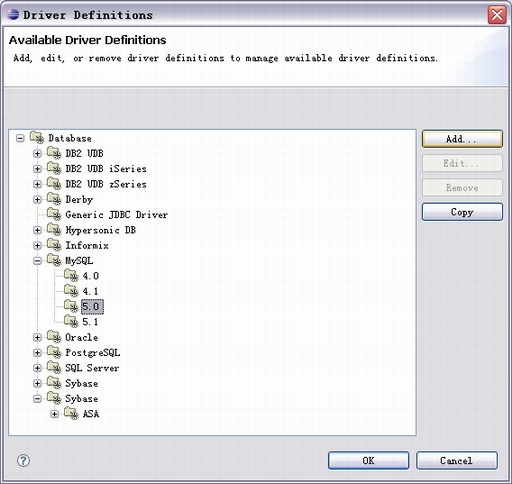Image resolution: width=512 pixels, height=484 pixels.
Task: Click the PostgreSQL folder icon
Action: 54,352
